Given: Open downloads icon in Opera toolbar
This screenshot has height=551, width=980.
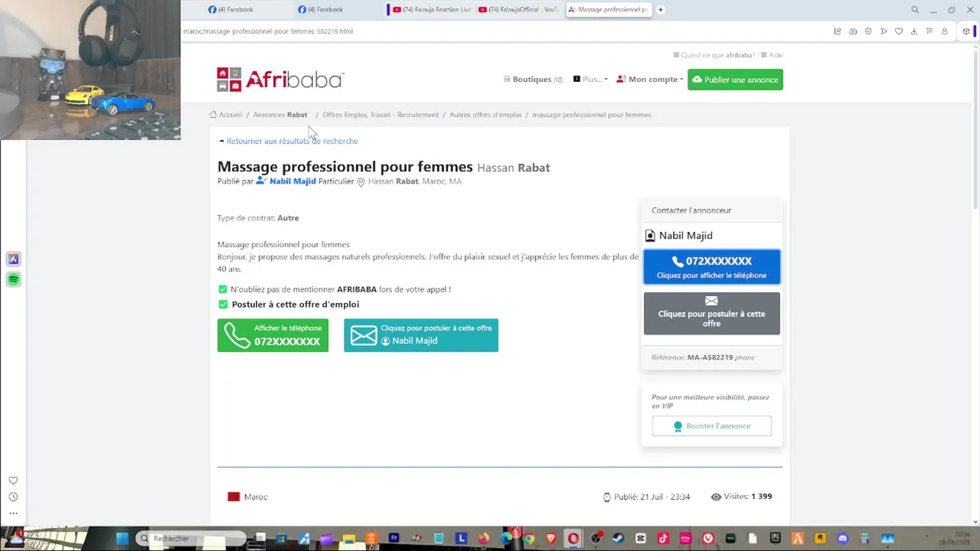Looking at the screenshot, I should point(914,31).
